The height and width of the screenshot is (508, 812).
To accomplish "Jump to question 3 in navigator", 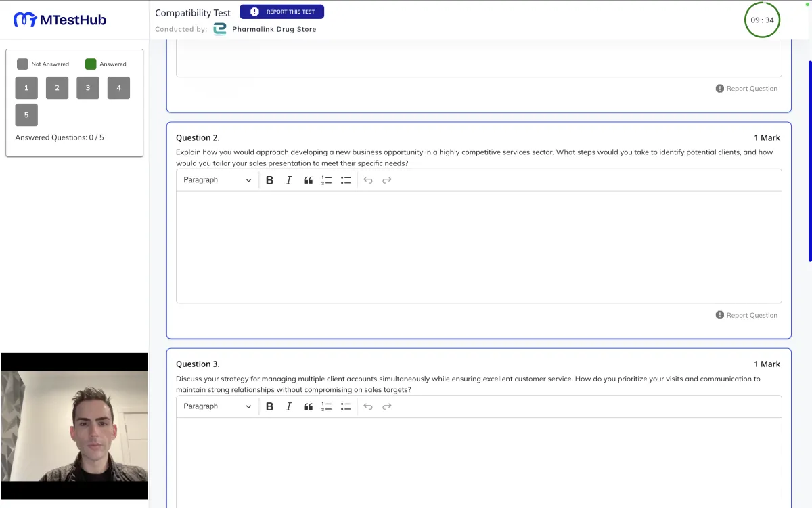I will pyautogui.click(x=88, y=87).
